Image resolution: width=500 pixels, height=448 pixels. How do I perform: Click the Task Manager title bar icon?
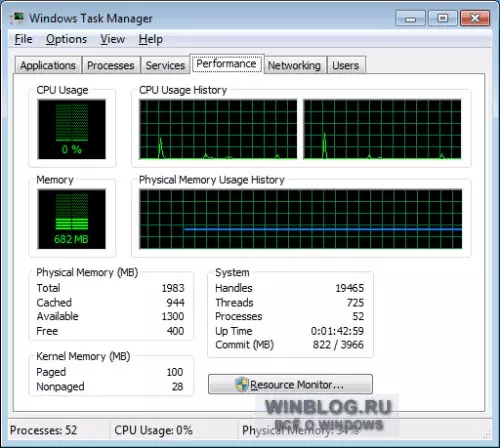point(17,18)
